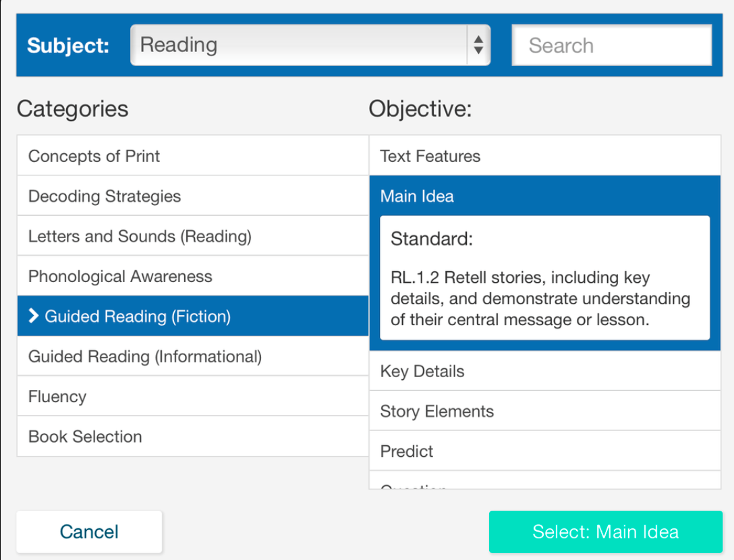
Task: Pick Phonological Awareness category
Action: tap(192, 277)
